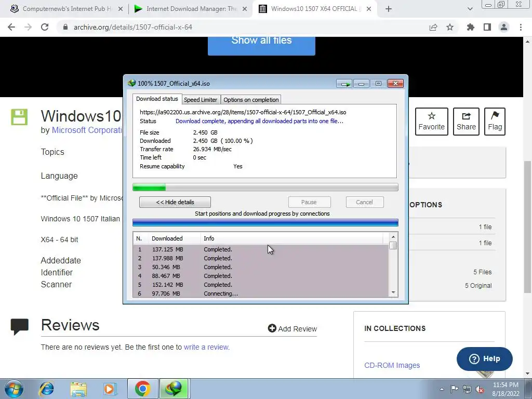Close the Windows10 1507 X64 tab
This screenshot has height=399, width=532.
[x=369, y=9]
